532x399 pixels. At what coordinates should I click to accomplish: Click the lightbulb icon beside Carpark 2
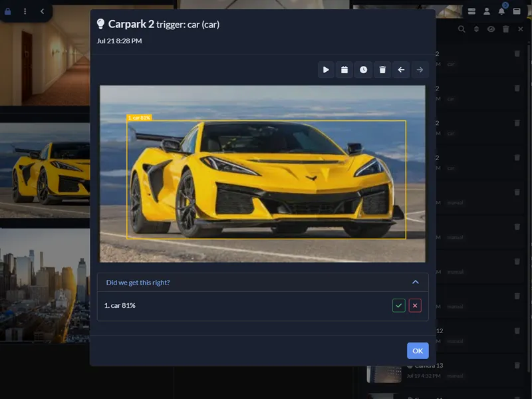(x=100, y=24)
